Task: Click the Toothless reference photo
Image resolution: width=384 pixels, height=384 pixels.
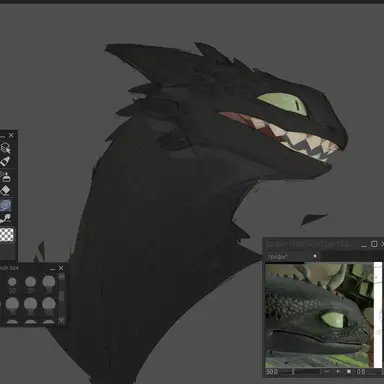Action: [x=319, y=315]
